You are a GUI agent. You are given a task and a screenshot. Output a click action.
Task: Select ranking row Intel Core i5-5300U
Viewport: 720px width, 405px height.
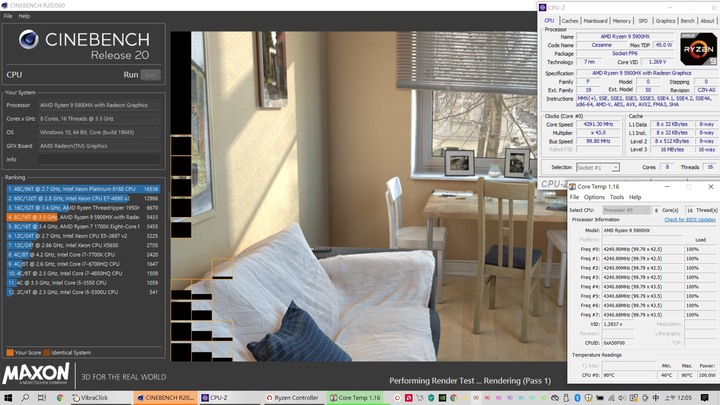[83, 292]
